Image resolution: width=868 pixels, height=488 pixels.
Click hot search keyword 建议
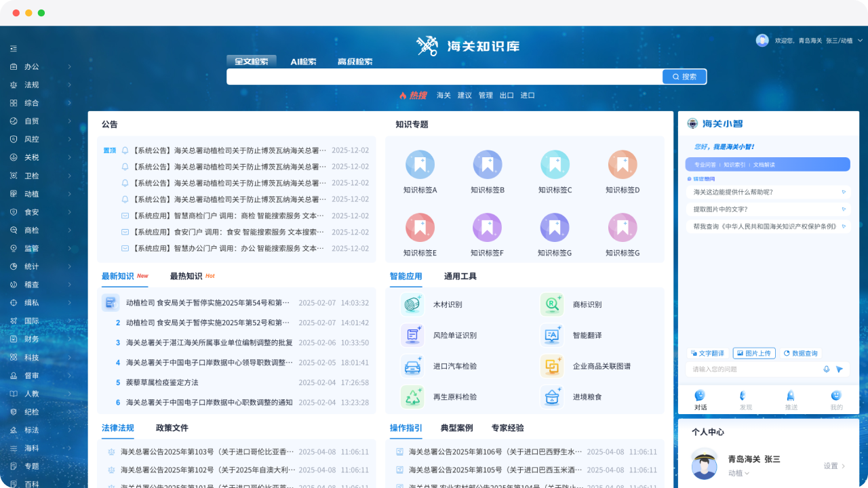tap(465, 96)
